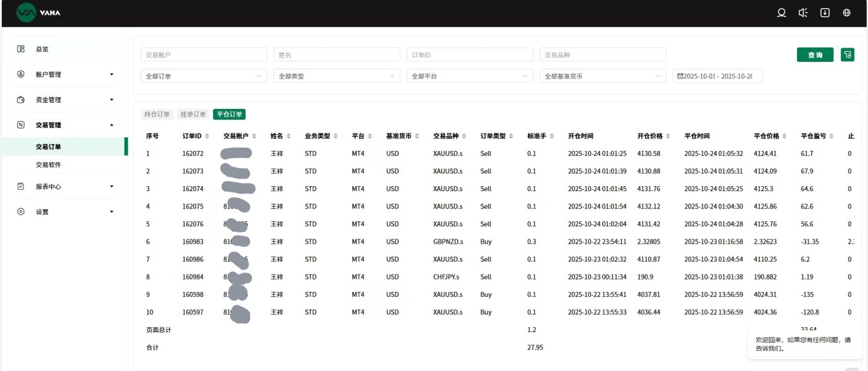This screenshot has height=371, width=868.
Task: Click the 订单ID search input field
Action: [469, 55]
